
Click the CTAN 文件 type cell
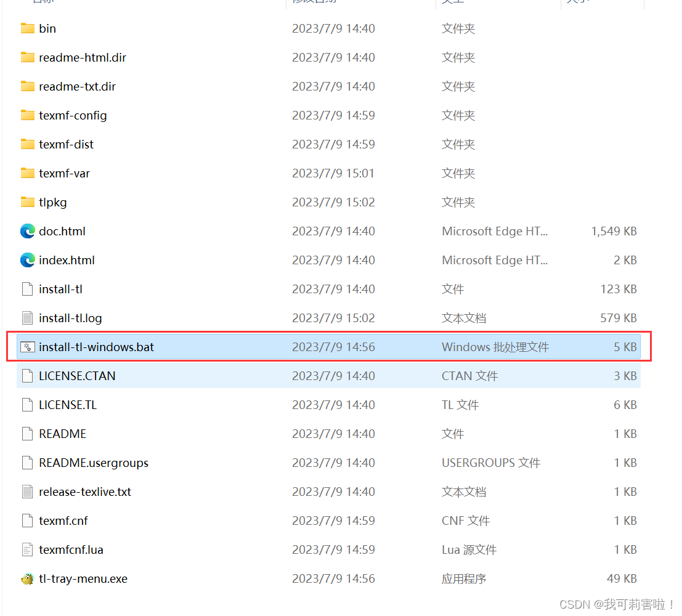(x=469, y=376)
